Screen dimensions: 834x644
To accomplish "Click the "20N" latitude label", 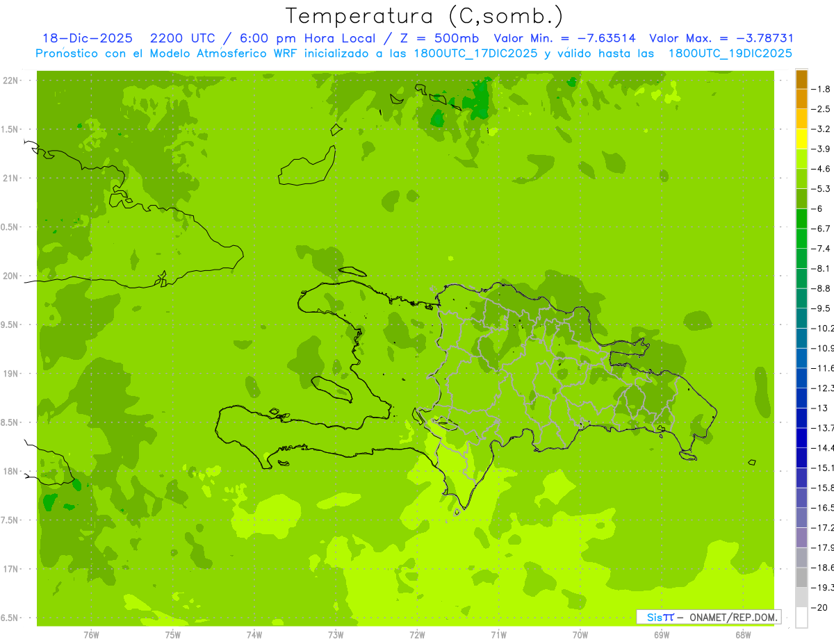I will click(11, 276).
